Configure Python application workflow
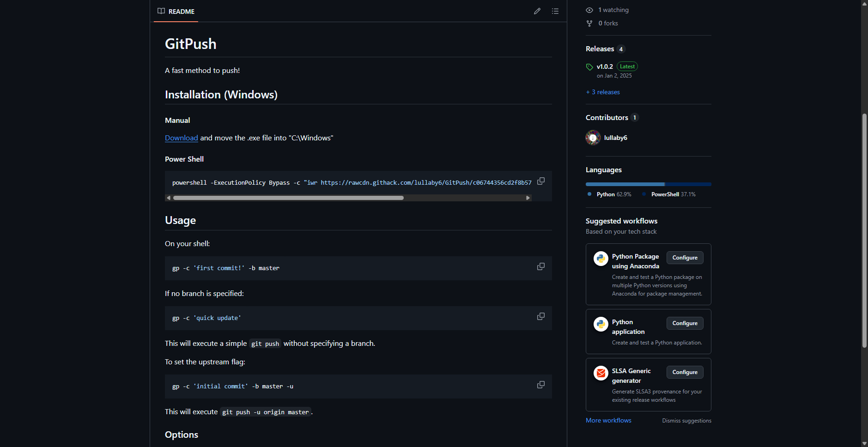Image resolution: width=868 pixels, height=447 pixels. pos(685,323)
